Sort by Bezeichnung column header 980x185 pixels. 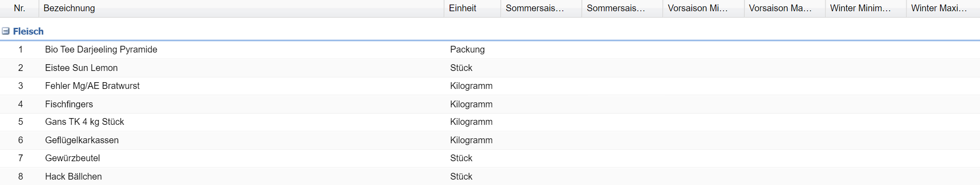tap(69, 8)
